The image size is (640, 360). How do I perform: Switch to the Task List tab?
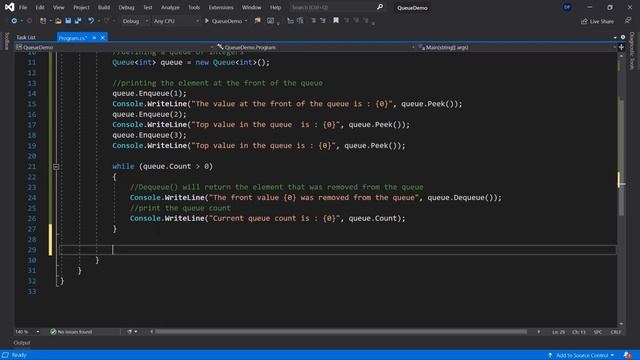(x=26, y=38)
